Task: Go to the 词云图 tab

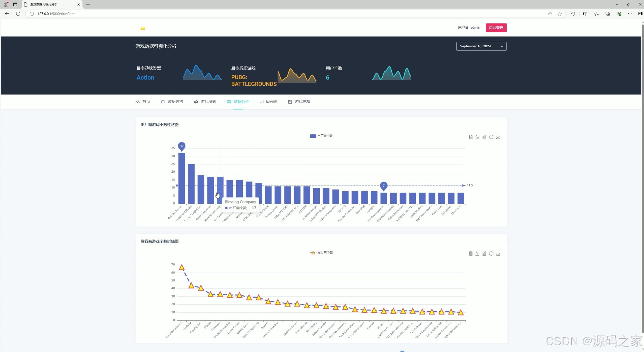Action: pyautogui.click(x=269, y=102)
